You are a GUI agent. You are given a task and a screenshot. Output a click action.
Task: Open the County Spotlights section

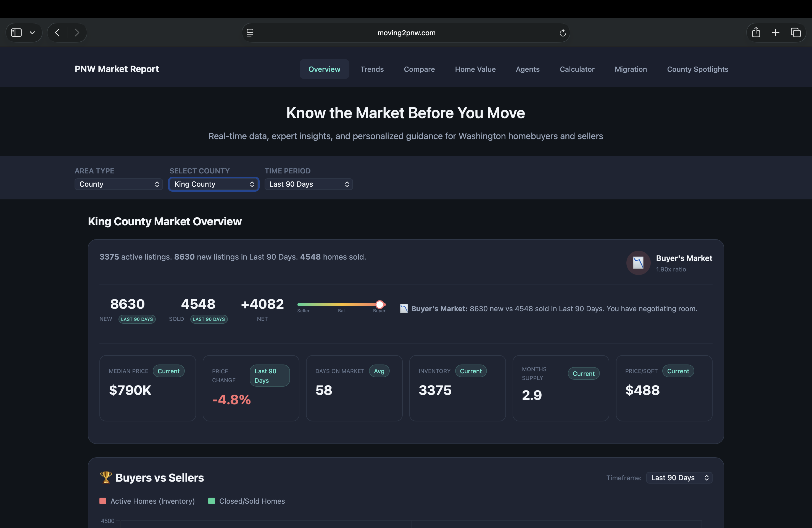[697, 69]
